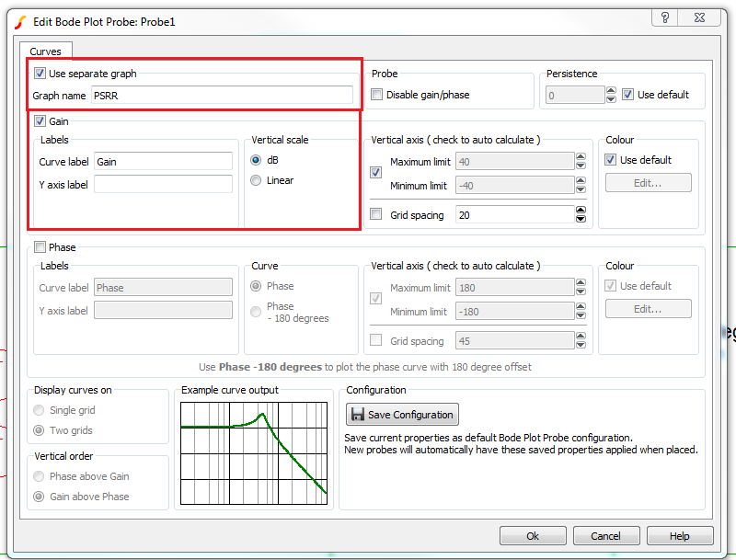Enable the Gain Grid spacing checkbox
This screenshot has width=736, height=560.
point(375,215)
